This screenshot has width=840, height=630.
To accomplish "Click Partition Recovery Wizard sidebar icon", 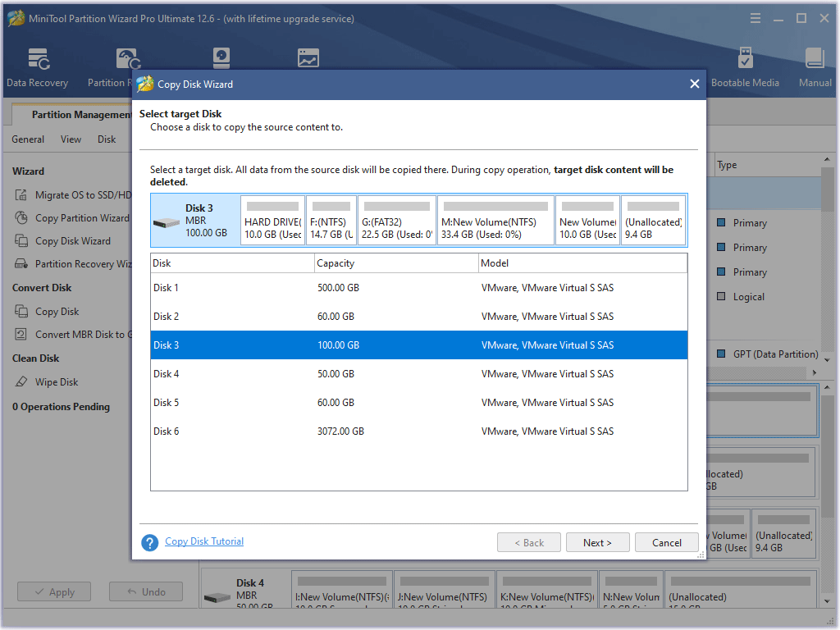I will pos(21,263).
